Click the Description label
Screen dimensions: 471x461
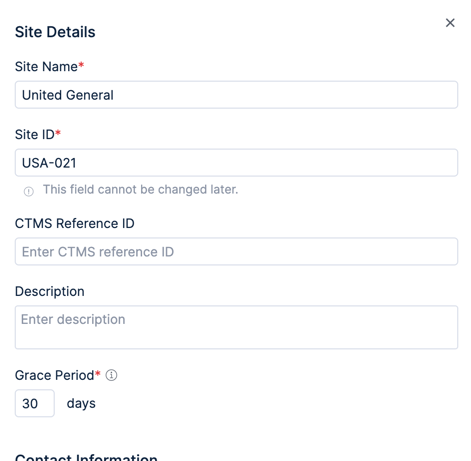pos(50,291)
